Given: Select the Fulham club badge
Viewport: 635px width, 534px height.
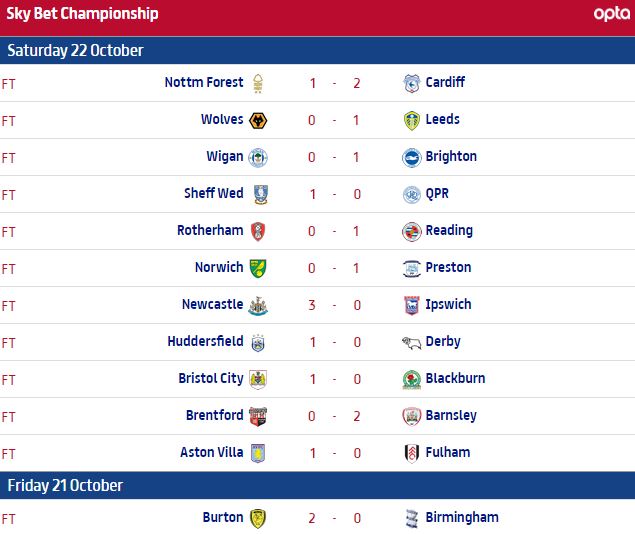Looking at the screenshot, I should coord(411,453).
